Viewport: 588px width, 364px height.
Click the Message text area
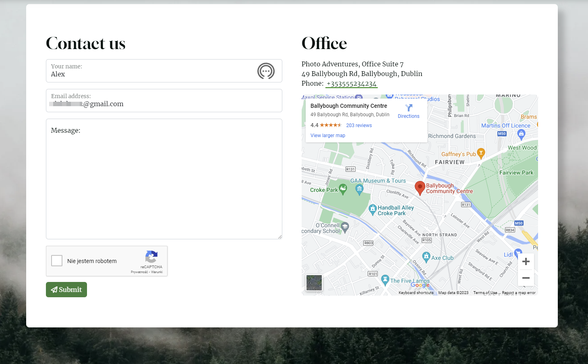(x=164, y=179)
